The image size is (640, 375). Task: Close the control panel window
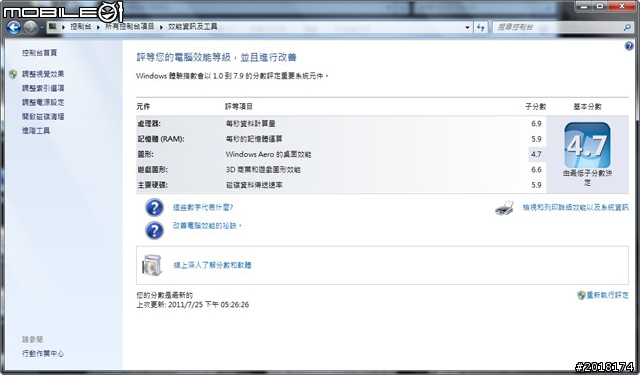click(x=622, y=6)
